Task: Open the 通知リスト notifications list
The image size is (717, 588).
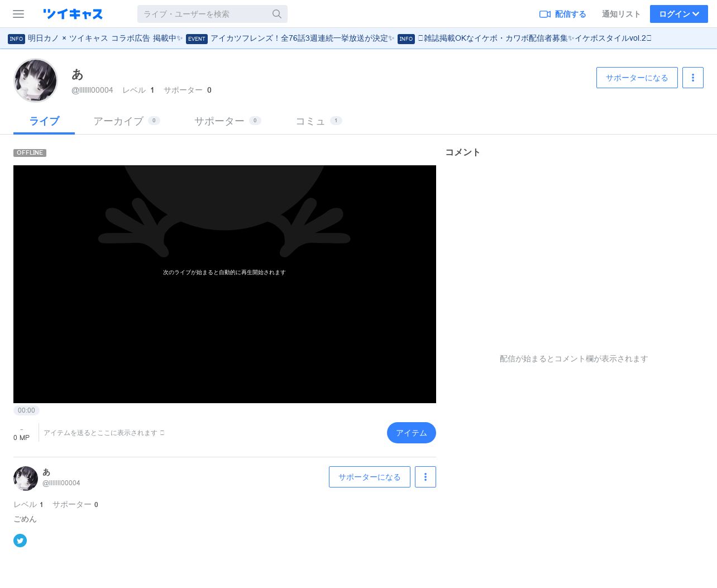Action: [621, 14]
